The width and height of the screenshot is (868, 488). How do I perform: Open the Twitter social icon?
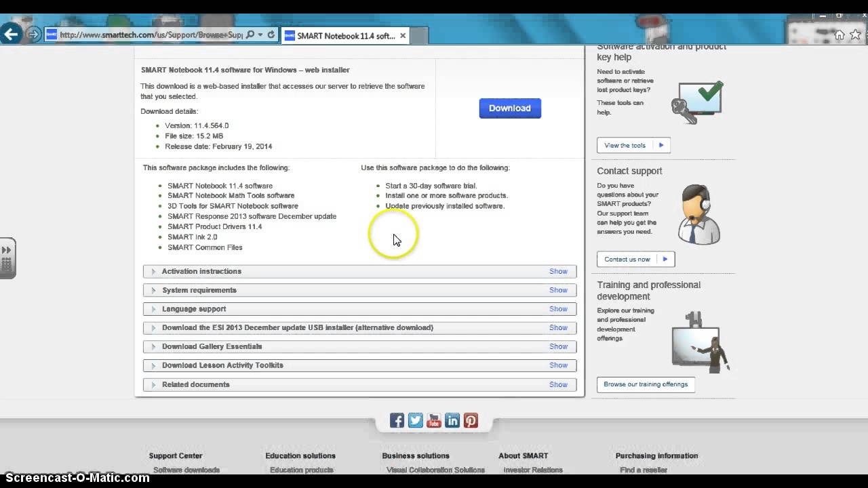coord(416,421)
